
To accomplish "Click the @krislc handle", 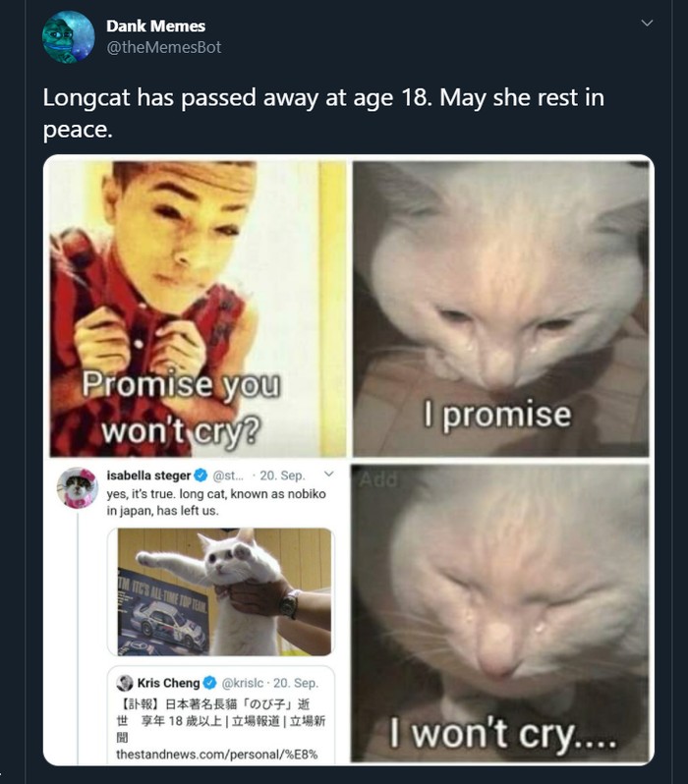I will (x=242, y=682).
